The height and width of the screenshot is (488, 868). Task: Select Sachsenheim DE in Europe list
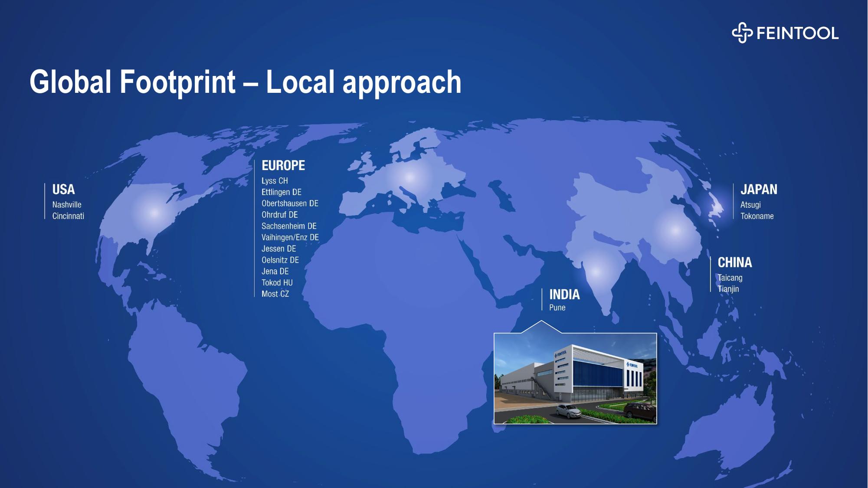coord(289,226)
